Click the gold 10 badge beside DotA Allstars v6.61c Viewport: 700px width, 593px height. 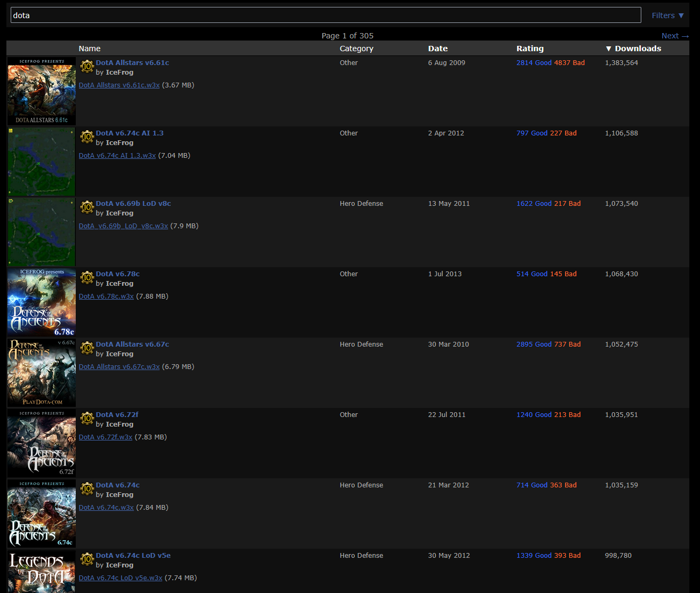pos(87,66)
